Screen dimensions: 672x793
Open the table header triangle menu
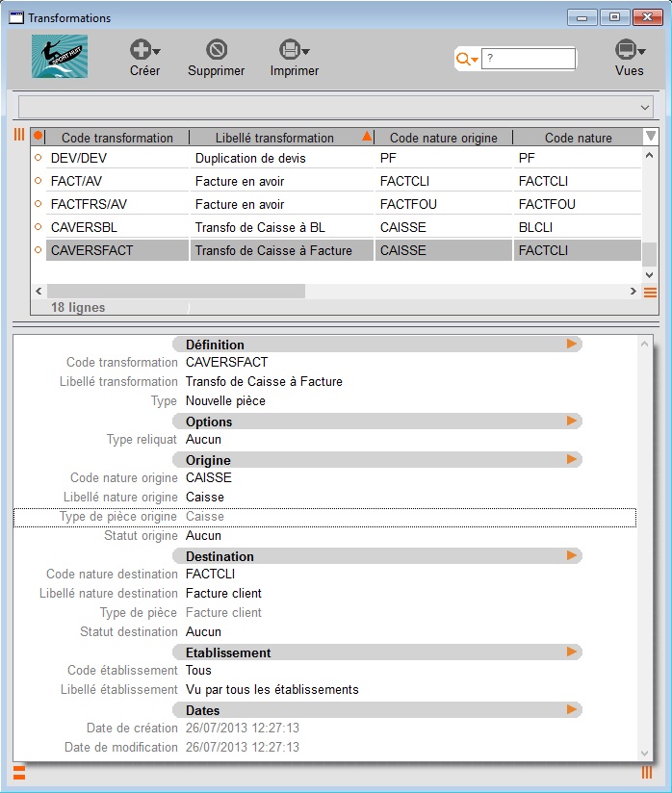click(651, 136)
